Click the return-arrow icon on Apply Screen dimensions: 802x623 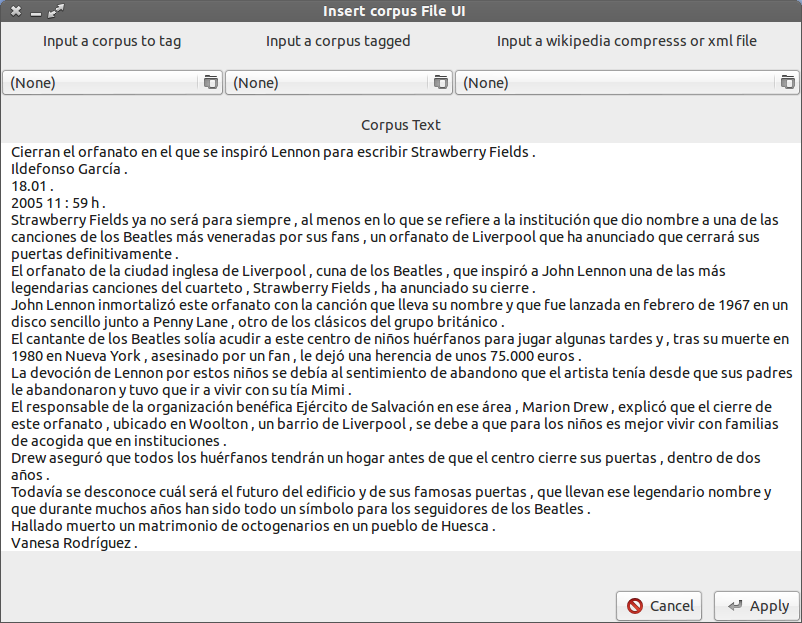(x=735, y=606)
